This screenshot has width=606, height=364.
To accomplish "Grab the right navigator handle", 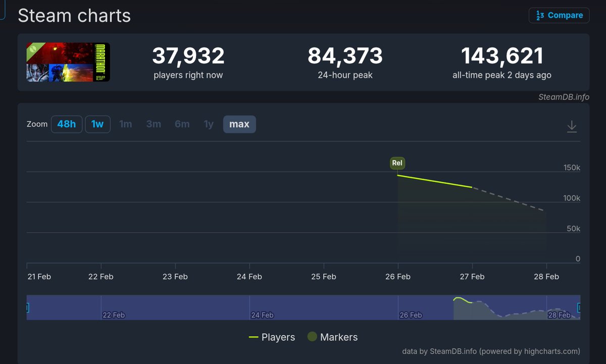I will click(x=579, y=307).
